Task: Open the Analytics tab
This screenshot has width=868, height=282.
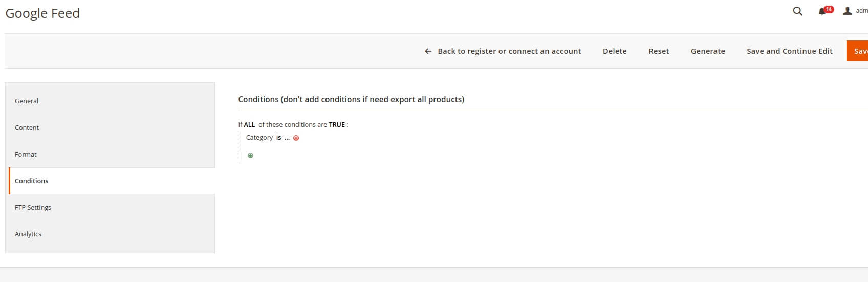Action: point(28,234)
